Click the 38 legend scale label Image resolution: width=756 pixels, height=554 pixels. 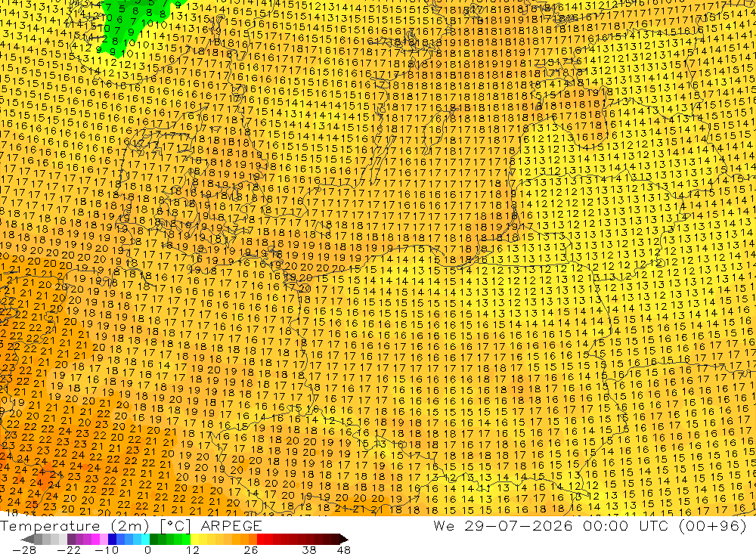pyautogui.click(x=309, y=549)
